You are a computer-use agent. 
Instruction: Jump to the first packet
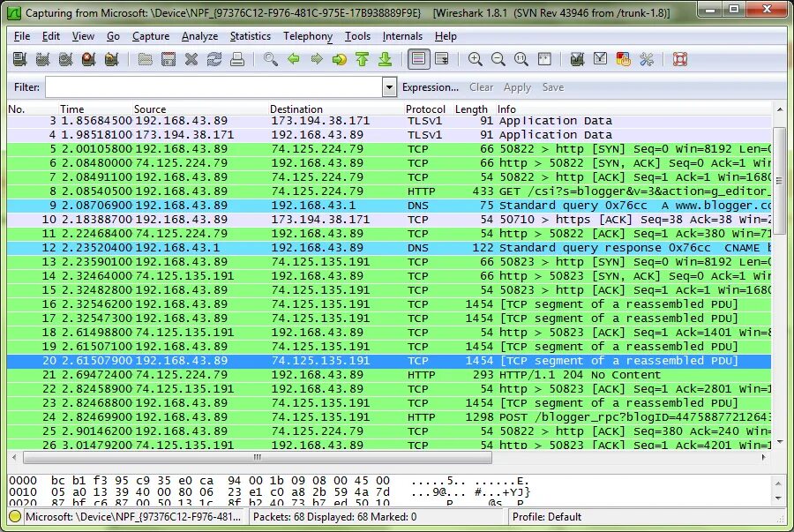[362, 59]
